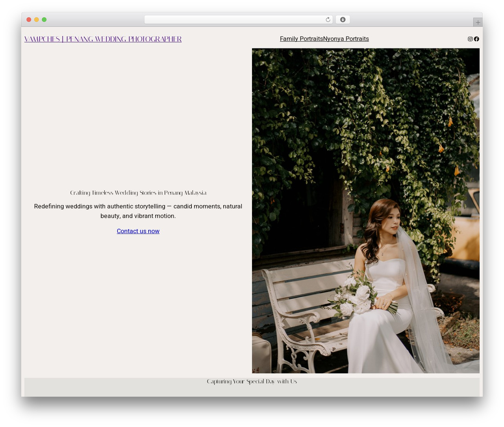Select heading 'Crafting Timeless Wedding Stories in Penang Malaysia'
Screen dimensions: 504x427
tap(138, 193)
